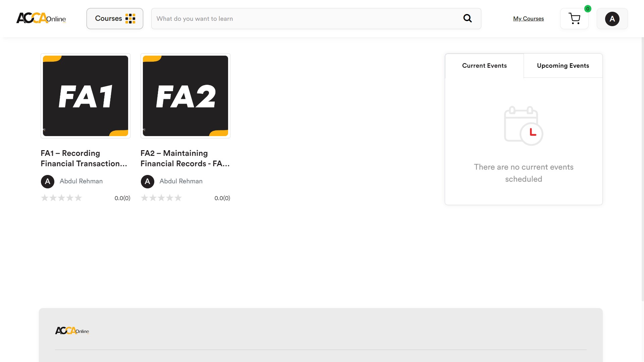Viewport: 644px width, 362px height.
Task: Open the My Courses link
Action: [528, 19]
